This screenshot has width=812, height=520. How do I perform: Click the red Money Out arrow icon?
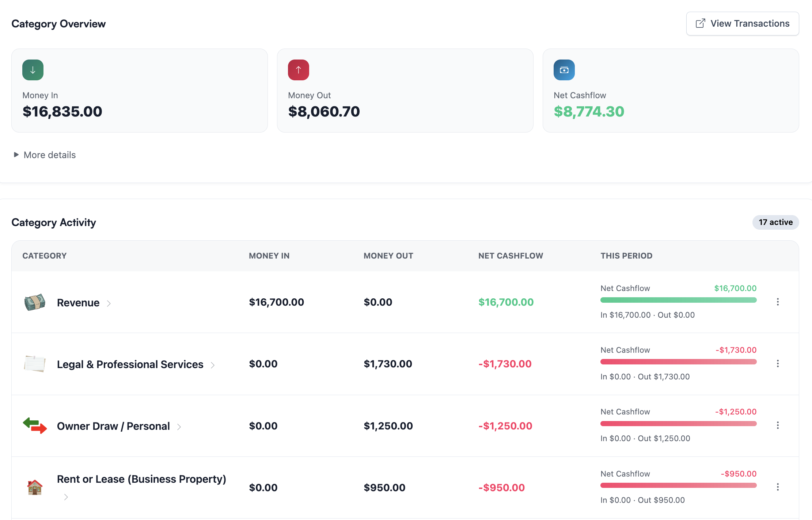coord(299,70)
